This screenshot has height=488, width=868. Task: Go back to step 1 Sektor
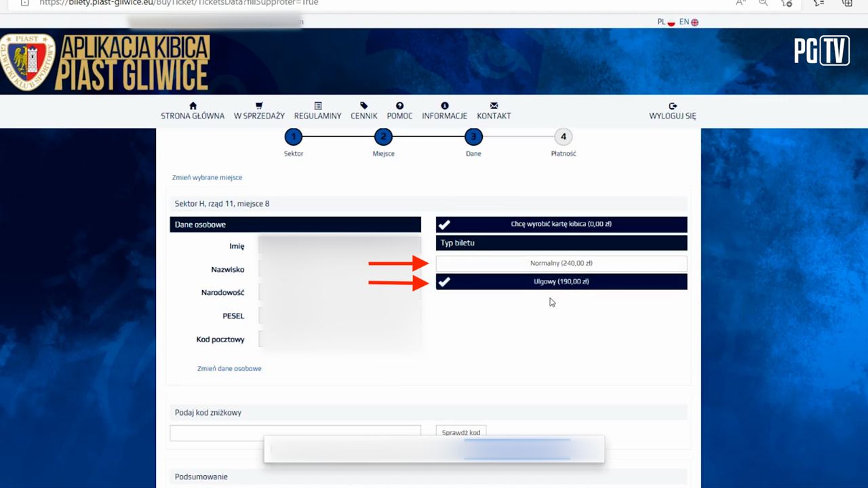pyautogui.click(x=293, y=137)
